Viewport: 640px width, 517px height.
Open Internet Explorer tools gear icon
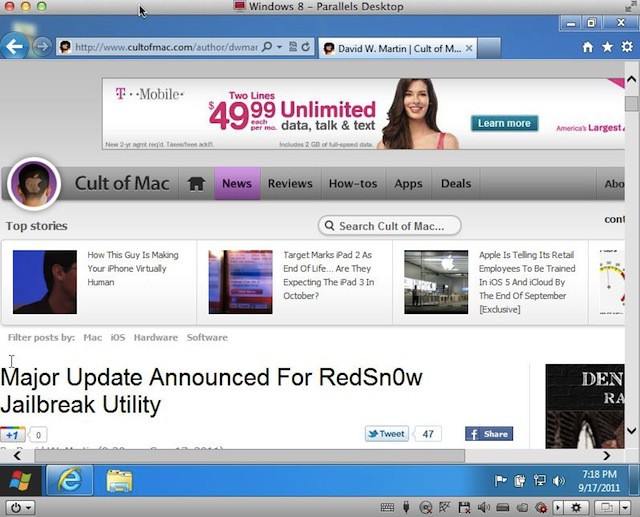626,47
